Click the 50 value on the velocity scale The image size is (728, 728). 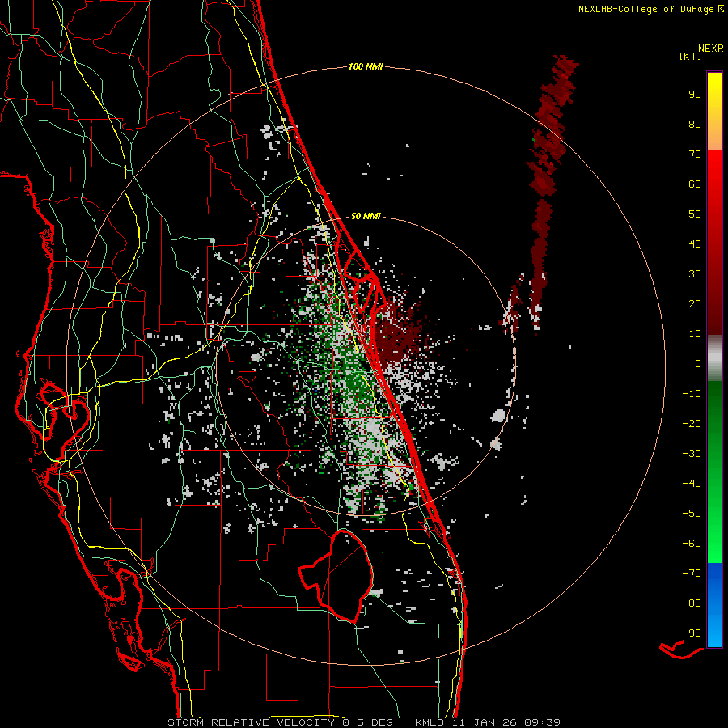695,214
